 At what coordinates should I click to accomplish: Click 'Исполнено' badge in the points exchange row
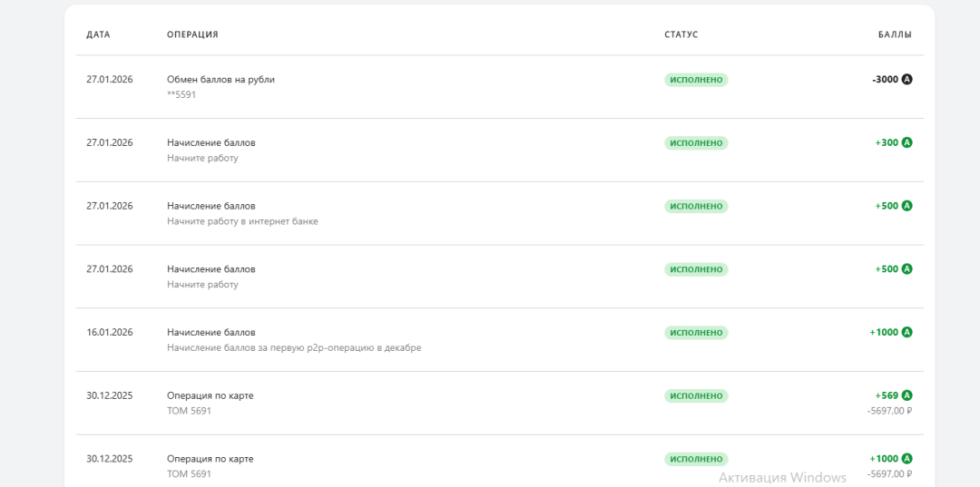pyautogui.click(x=696, y=80)
